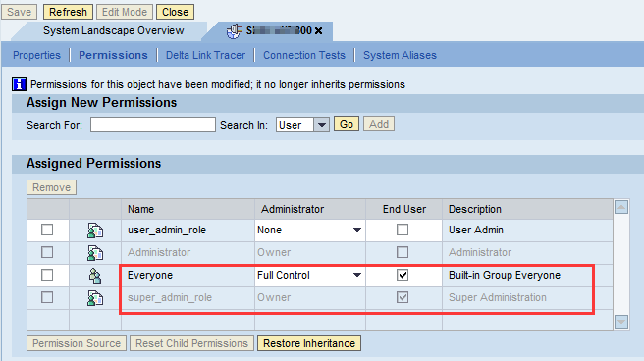
Task: Select the Everyone row checkbox
Action: 47,275
